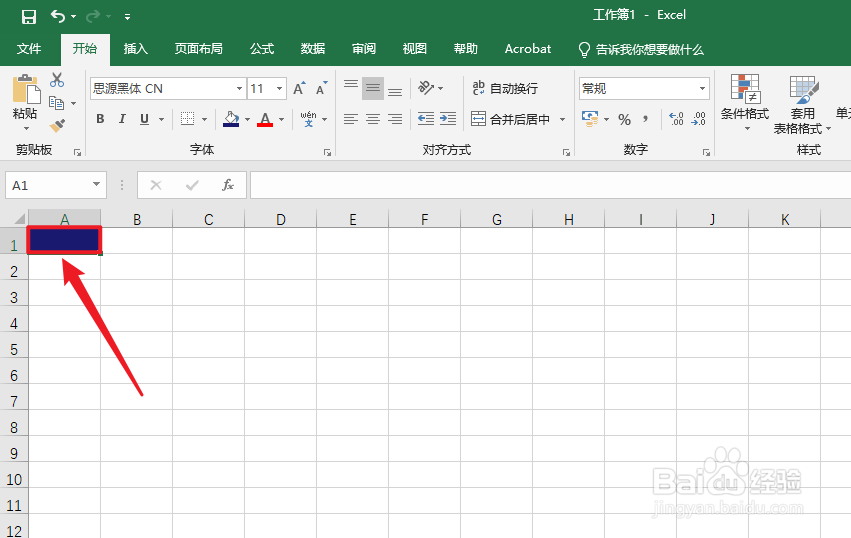Screen dimensions: 851x538
Task: Toggle Align Right
Action: click(395, 119)
